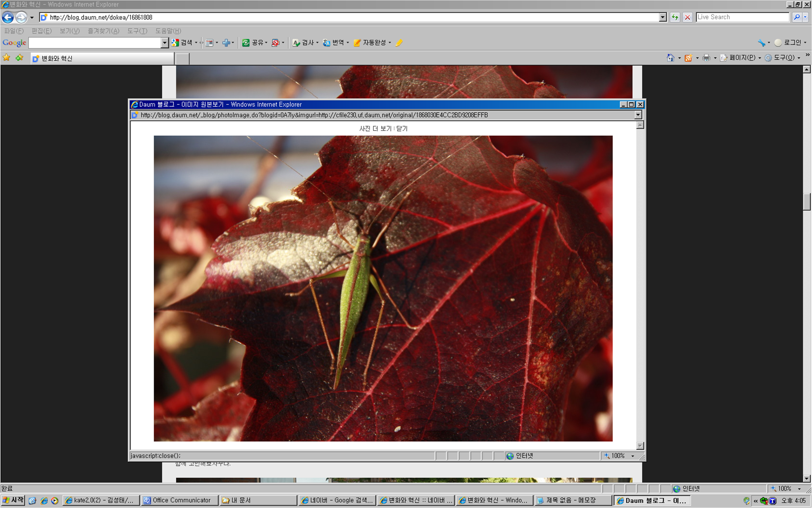Open the 도구(T) menu in menu bar

click(x=137, y=31)
